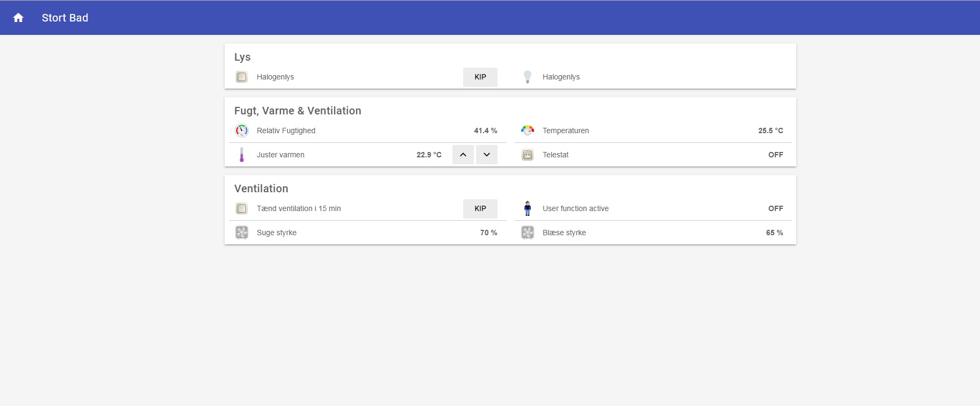Increase heat setpoint with up chevron

coord(463,155)
